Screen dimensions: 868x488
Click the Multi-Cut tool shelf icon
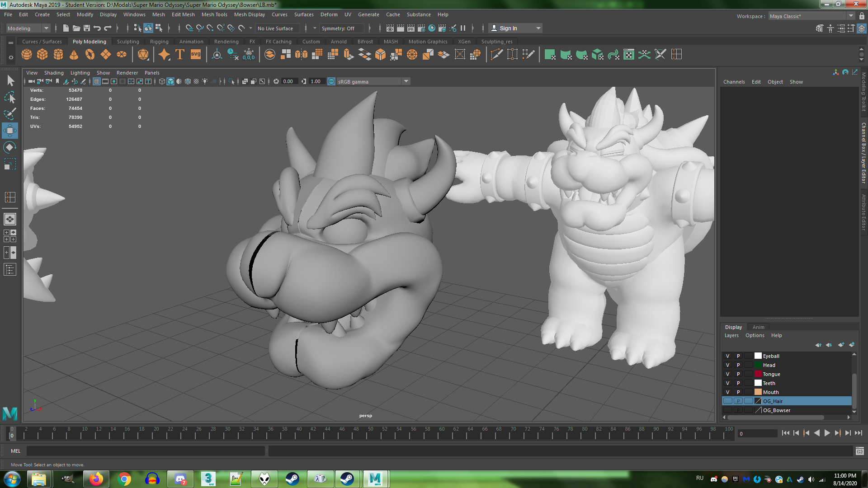point(497,55)
